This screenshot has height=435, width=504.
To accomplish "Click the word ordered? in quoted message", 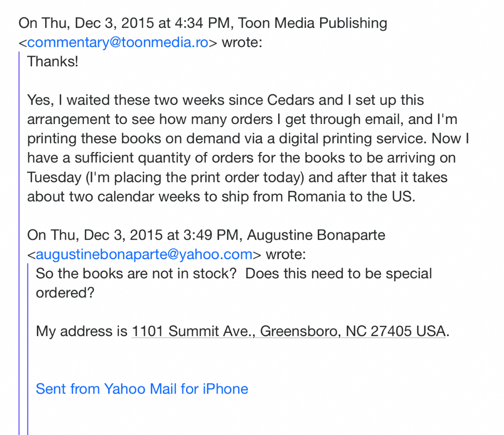I will [x=65, y=293].
